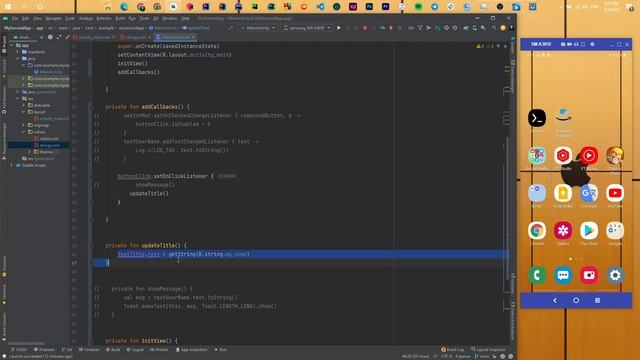Open the Gallery app on phone mirror
This screenshot has width=640, height=360.
tap(563, 231)
